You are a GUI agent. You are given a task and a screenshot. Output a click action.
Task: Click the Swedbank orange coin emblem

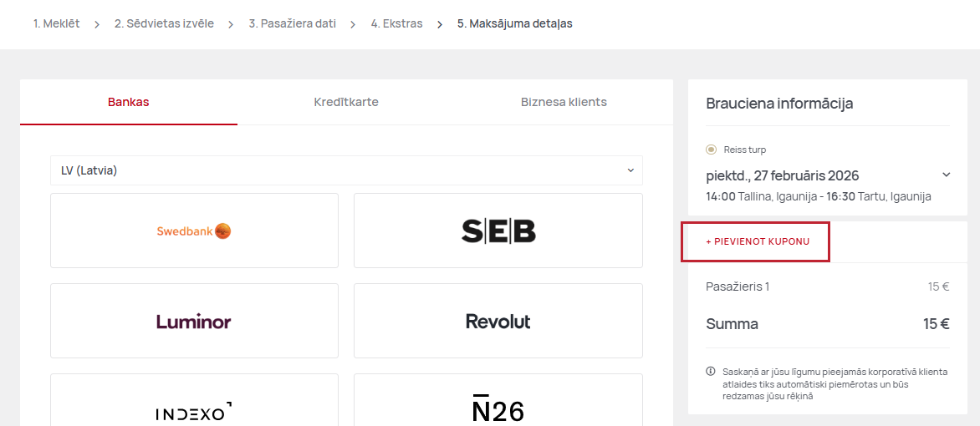pos(223,231)
